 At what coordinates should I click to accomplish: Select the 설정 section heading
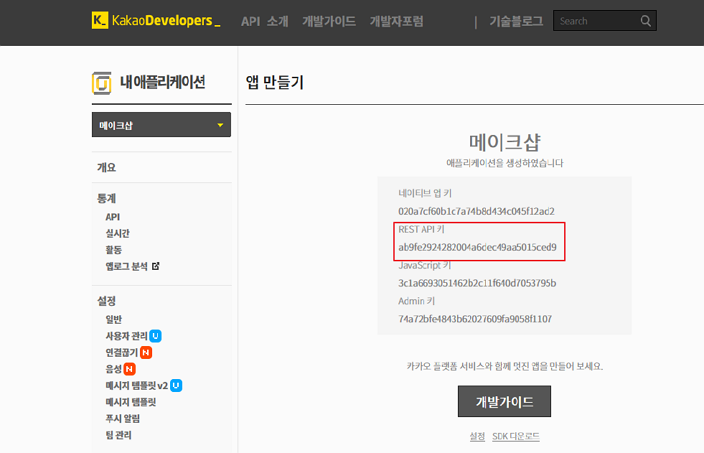coord(106,301)
